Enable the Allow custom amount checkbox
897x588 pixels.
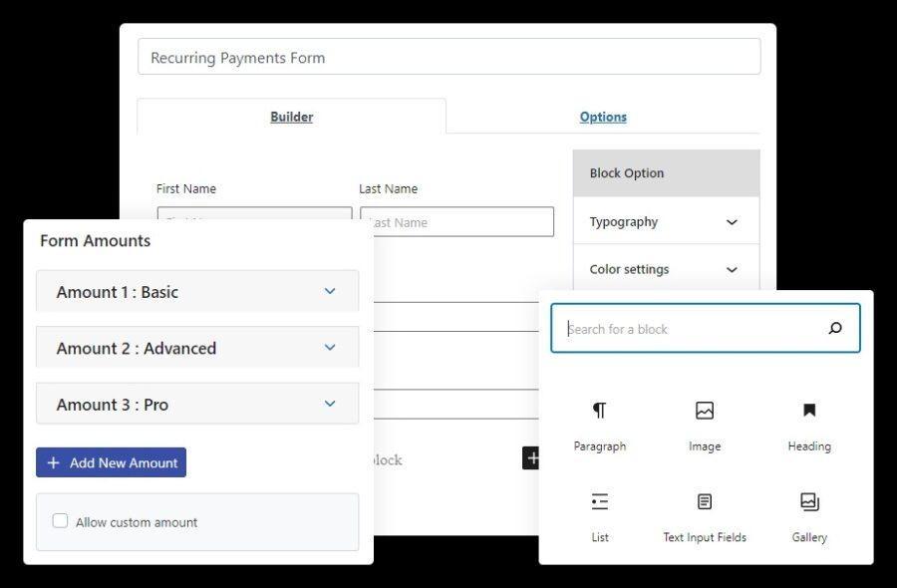click(x=60, y=520)
